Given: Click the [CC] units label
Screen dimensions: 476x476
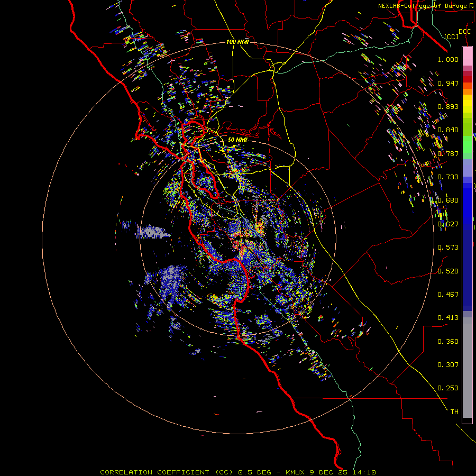Looking at the screenshot, I should 451,36.
